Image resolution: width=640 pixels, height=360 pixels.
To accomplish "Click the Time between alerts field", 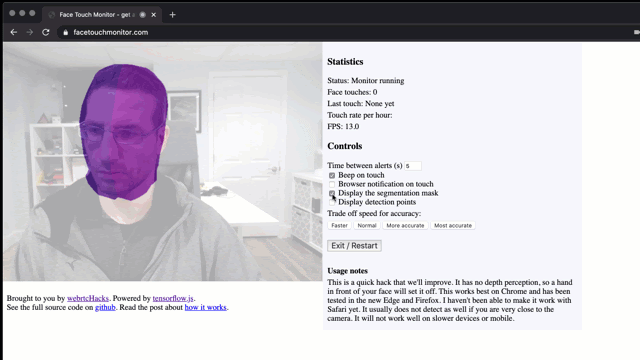I will coord(413,166).
